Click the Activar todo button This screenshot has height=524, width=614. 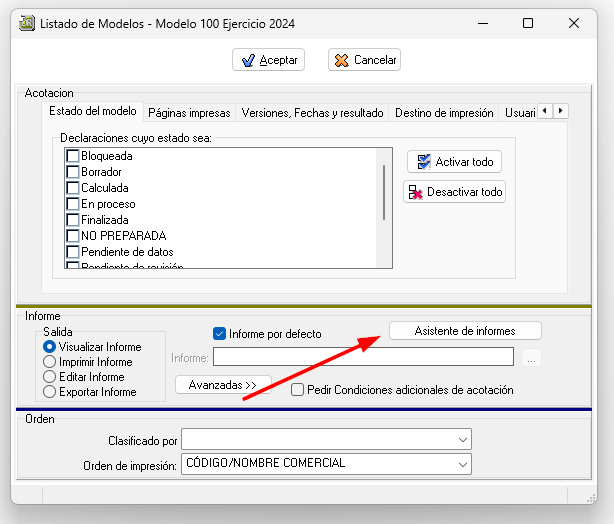coord(454,162)
